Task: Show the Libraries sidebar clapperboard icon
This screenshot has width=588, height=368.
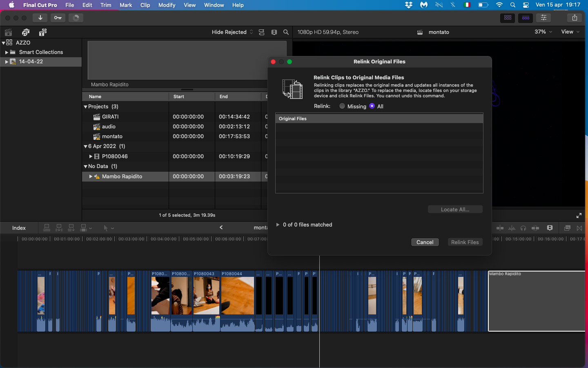Action: [x=8, y=32]
